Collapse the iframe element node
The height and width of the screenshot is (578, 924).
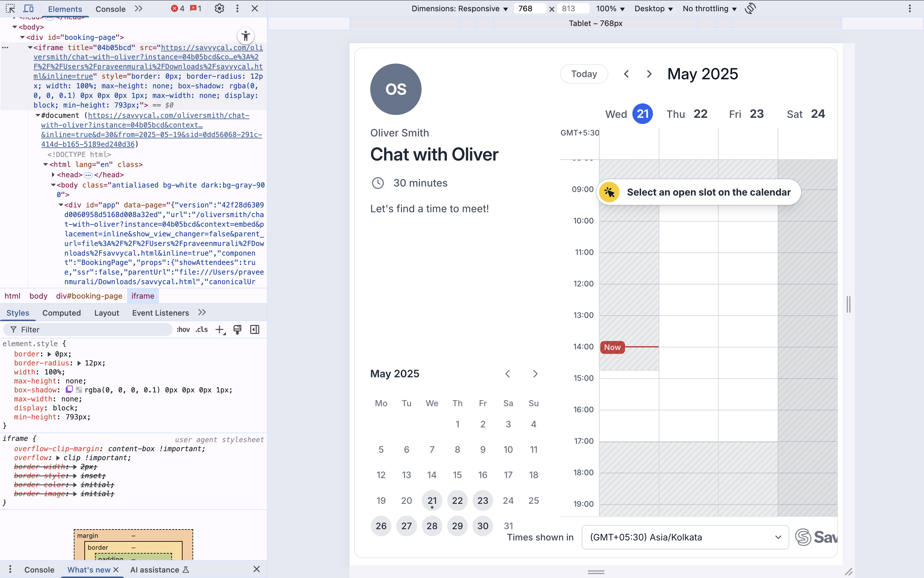pos(30,48)
